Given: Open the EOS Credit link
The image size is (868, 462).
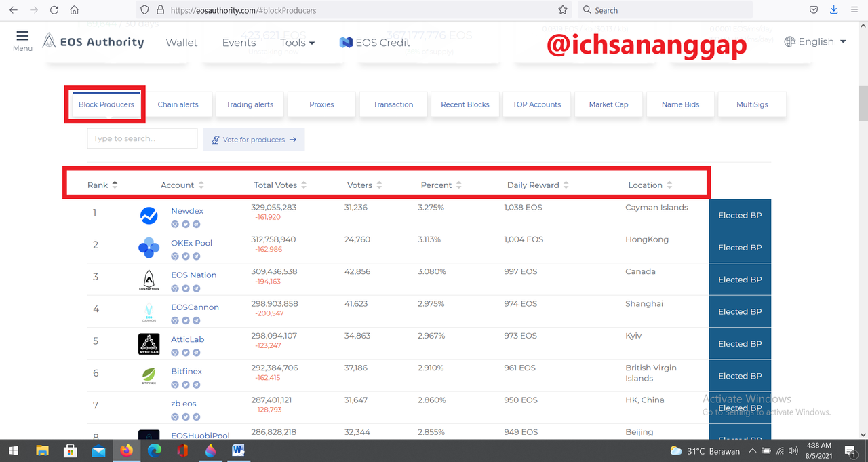Looking at the screenshot, I should [x=375, y=42].
